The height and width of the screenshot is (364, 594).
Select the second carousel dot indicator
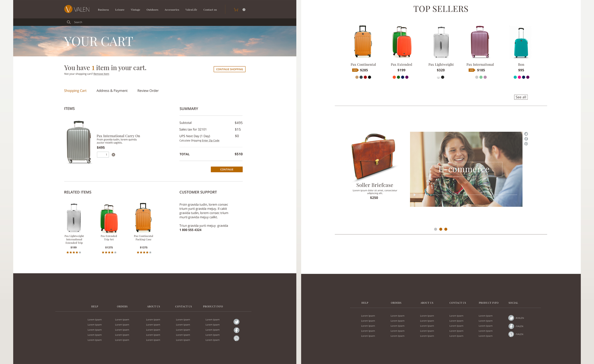441,229
